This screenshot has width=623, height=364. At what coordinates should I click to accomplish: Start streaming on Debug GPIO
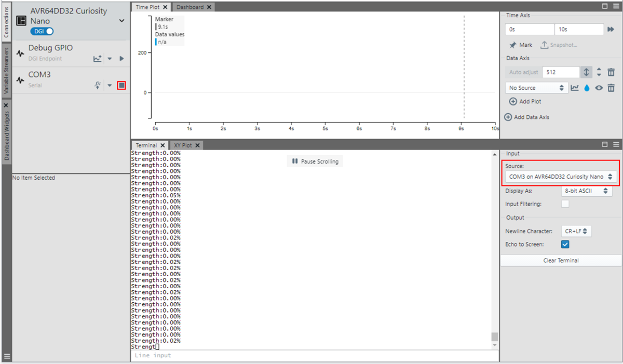(x=121, y=59)
